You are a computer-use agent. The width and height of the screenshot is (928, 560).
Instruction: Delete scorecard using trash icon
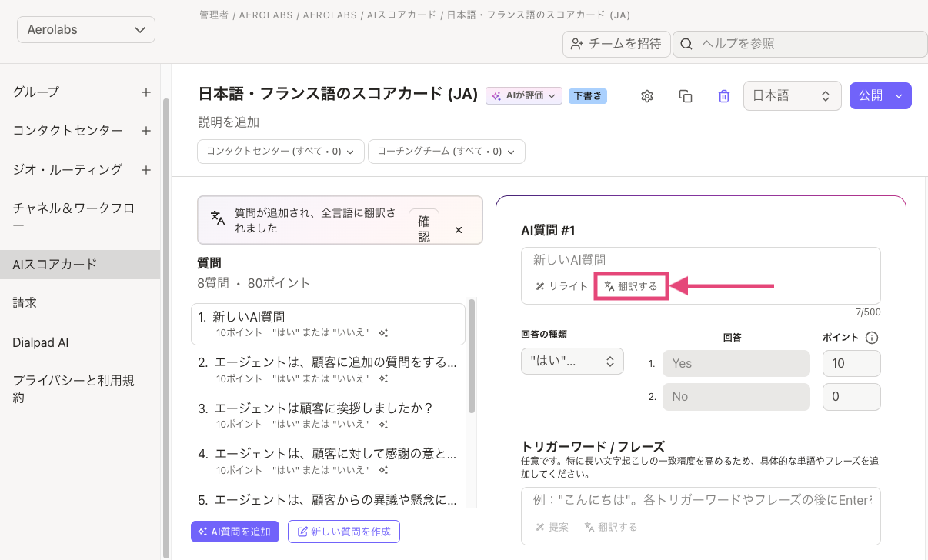pos(724,96)
